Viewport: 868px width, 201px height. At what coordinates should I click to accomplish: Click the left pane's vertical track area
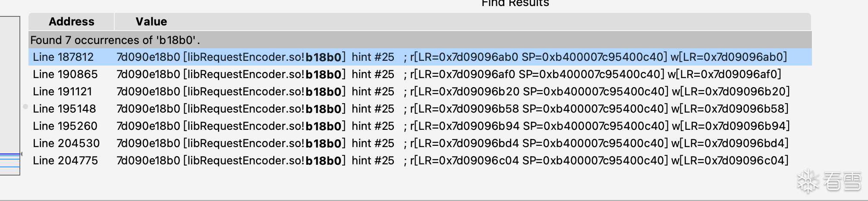9,86
